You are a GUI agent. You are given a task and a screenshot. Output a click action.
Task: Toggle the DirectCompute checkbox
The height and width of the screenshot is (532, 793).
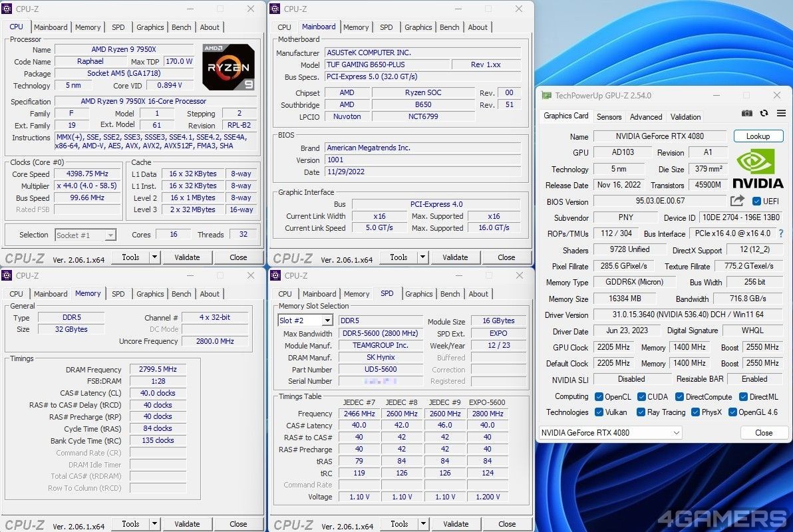(680, 396)
